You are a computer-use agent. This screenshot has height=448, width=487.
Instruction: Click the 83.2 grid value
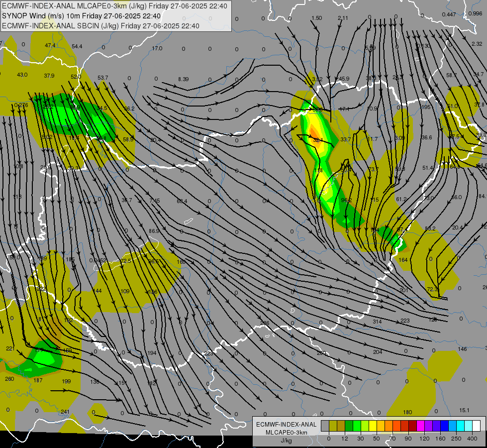[430, 228]
